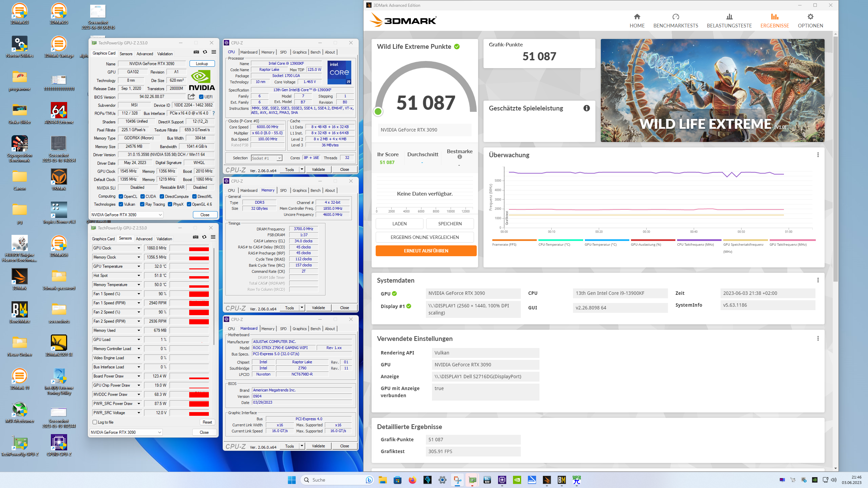Open Bench tab in bottom CPU-Z window
The width and height of the screenshot is (868, 488).
coord(315,329)
